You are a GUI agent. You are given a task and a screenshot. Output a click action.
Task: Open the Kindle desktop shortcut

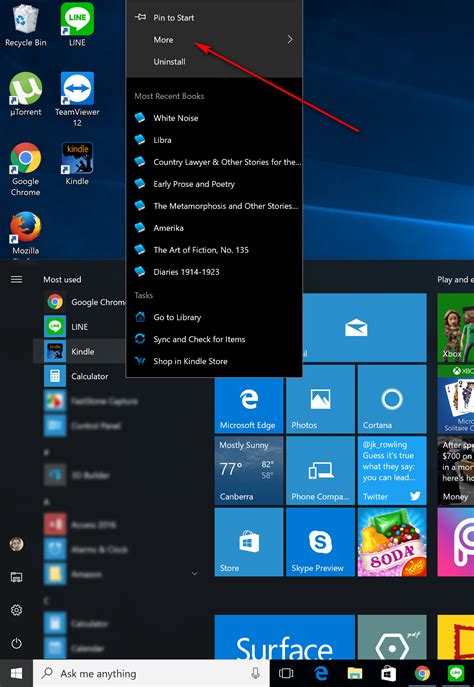point(77,164)
